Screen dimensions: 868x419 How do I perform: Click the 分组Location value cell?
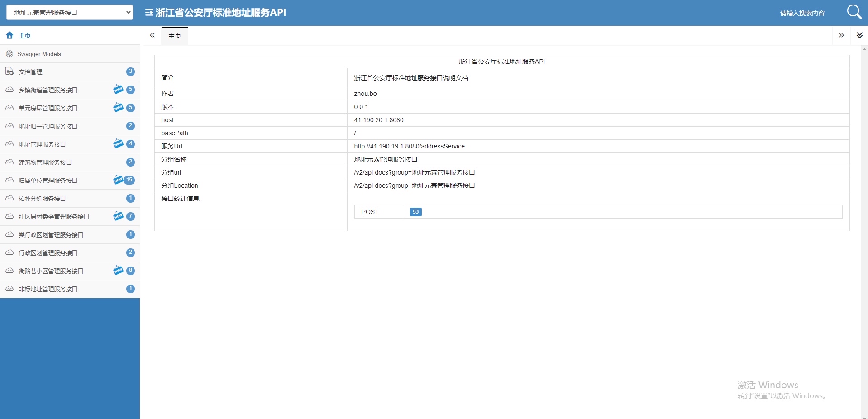tap(598, 186)
